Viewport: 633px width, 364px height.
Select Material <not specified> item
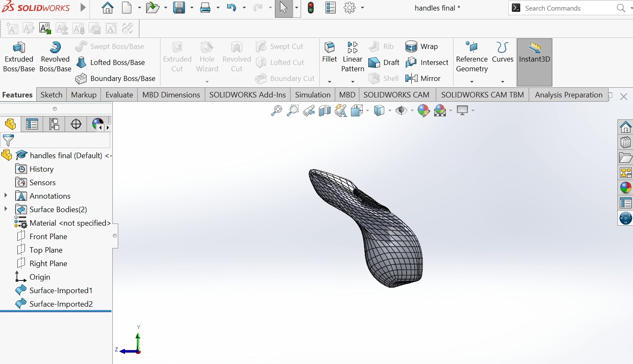[62, 223]
